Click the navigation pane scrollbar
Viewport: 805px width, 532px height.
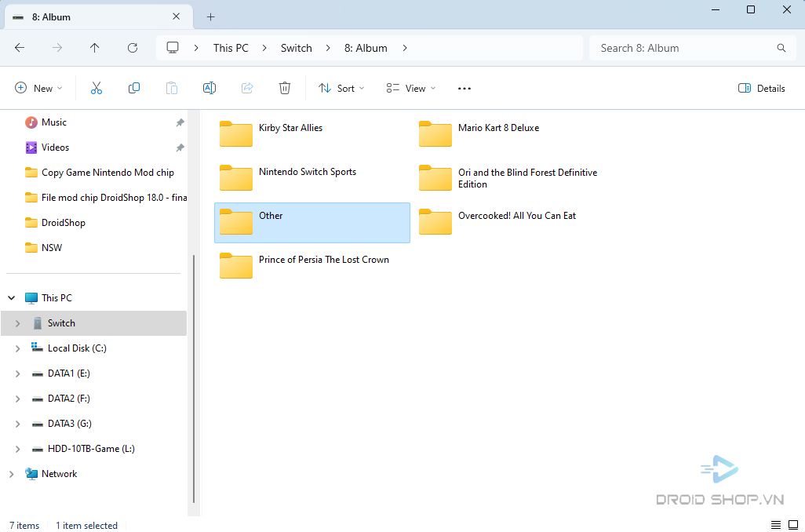pos(194,379)
